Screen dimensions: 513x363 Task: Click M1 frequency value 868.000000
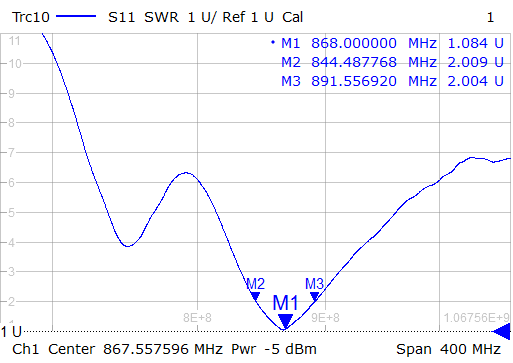pyautogui.click(x=354, y=43)
